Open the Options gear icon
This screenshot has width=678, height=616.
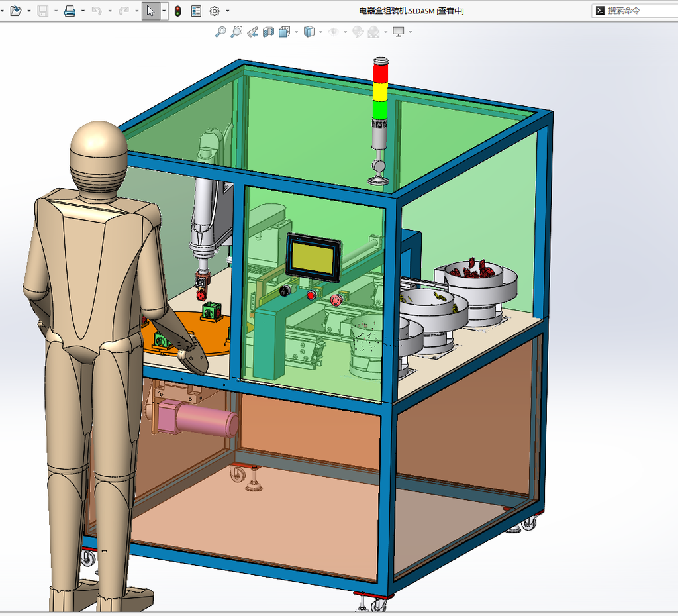click(215, 11)
